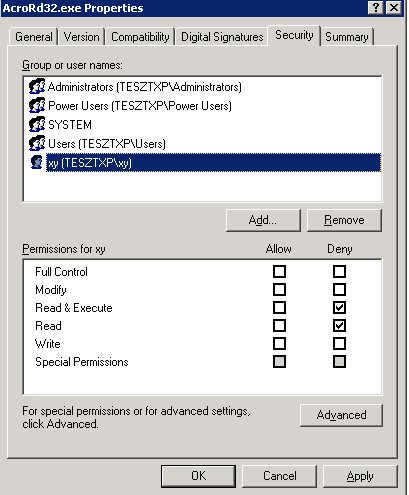Click the Users group icon

click(37, 144)
